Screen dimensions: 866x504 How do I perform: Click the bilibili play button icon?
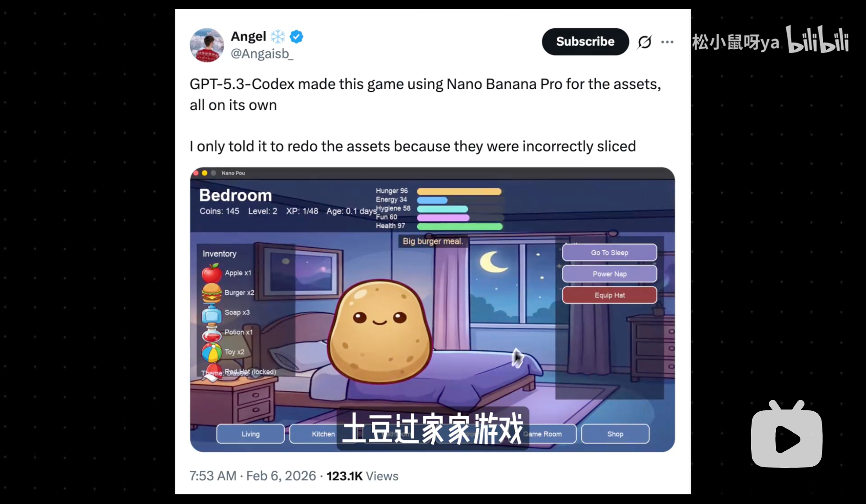(786, 435)
